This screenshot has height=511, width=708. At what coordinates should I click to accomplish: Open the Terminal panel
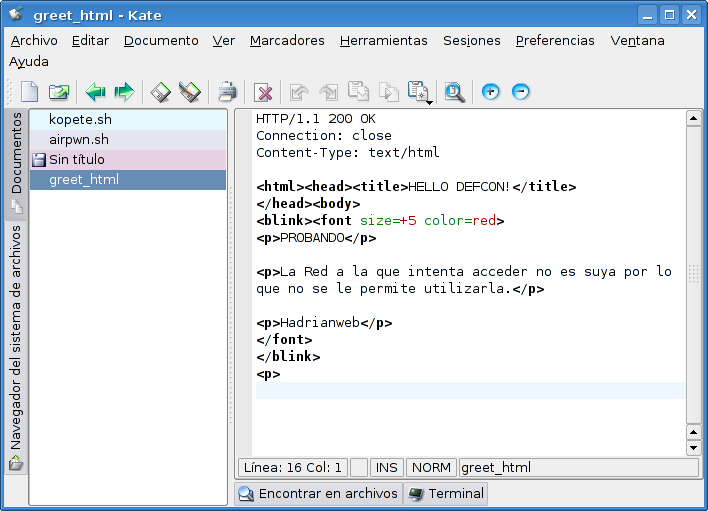coord(446,494)
